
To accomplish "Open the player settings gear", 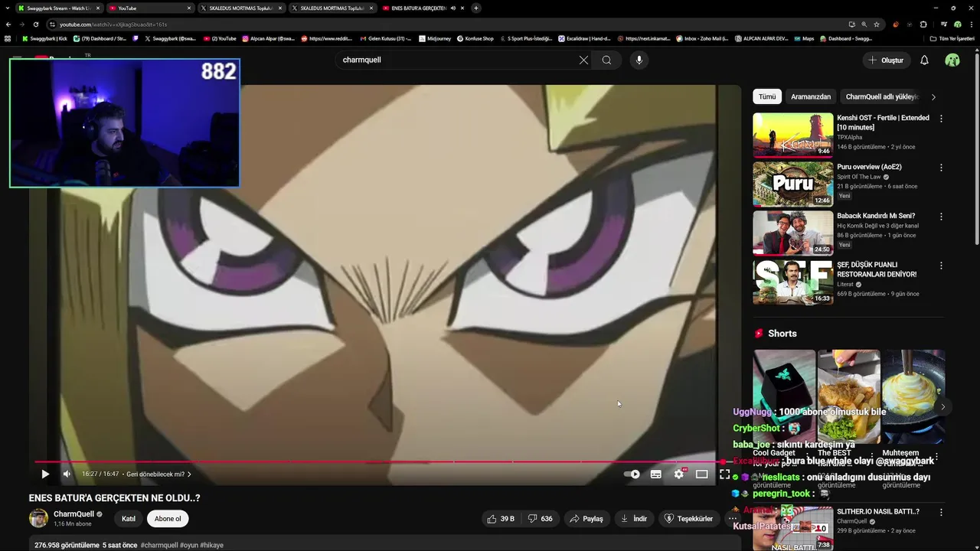I will (679, 474).
